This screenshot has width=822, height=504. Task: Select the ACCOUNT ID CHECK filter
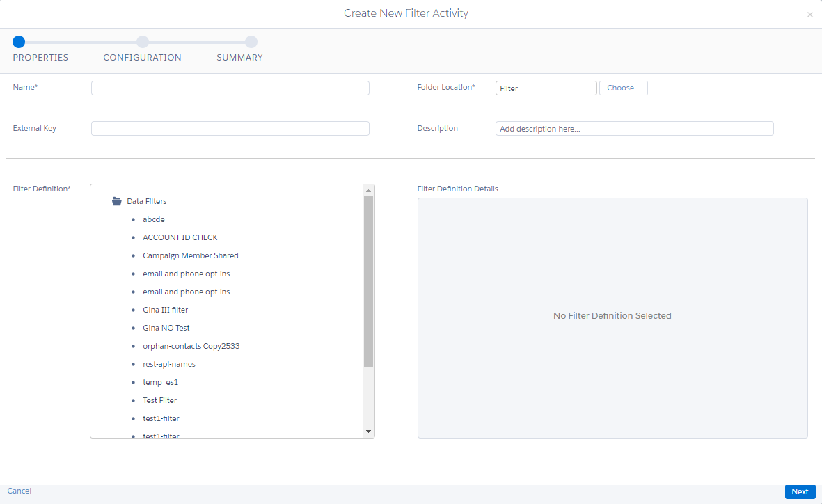pyautogui.click(x=180, y=237)
